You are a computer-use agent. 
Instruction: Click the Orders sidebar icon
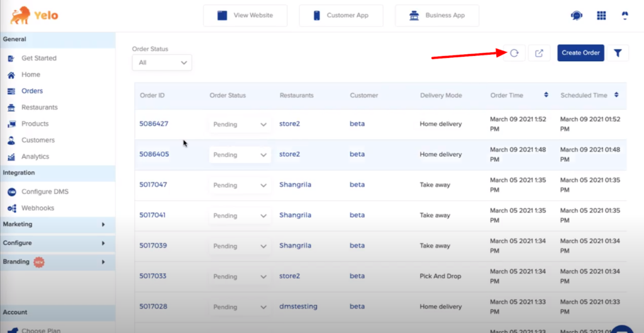tap(11, 91)
